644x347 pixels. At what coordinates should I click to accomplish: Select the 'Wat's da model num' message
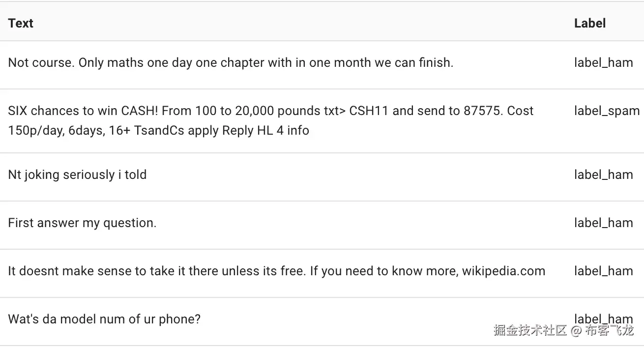(x=104, y=319)
